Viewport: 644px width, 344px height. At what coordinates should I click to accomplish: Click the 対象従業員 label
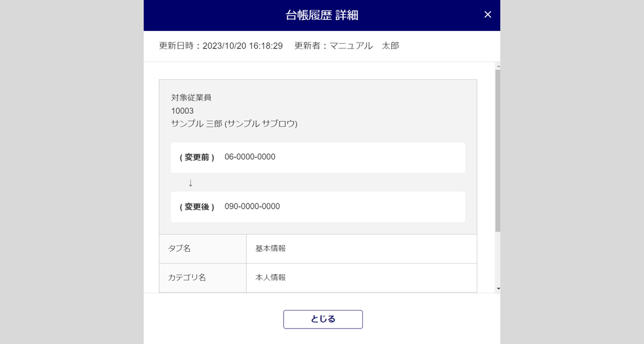pos(191,97)
